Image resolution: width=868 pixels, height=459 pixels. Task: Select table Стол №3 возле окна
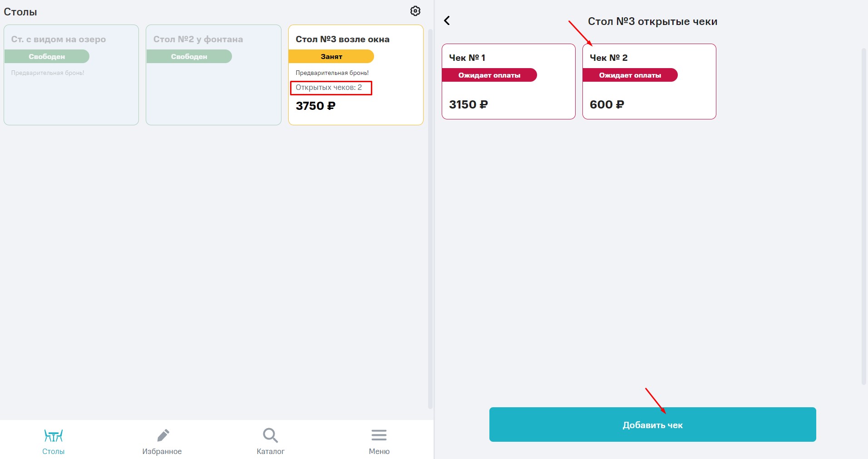(356, 75)
